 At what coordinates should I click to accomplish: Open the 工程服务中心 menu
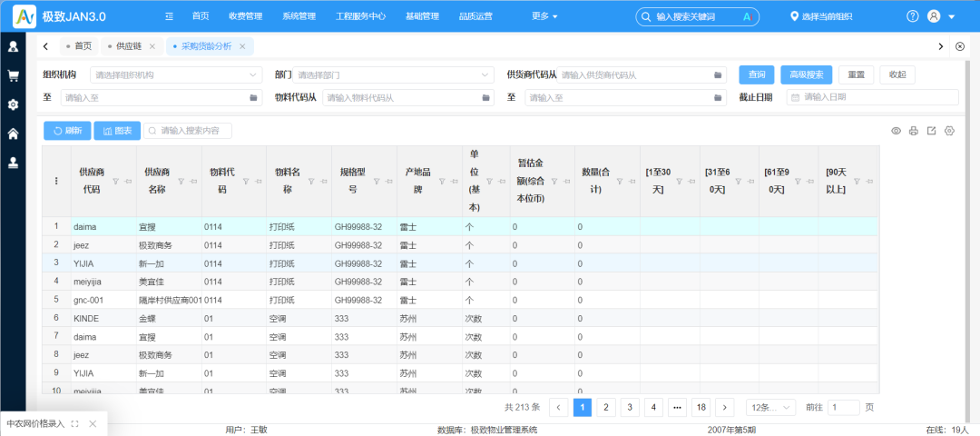[x=360, y=16]
